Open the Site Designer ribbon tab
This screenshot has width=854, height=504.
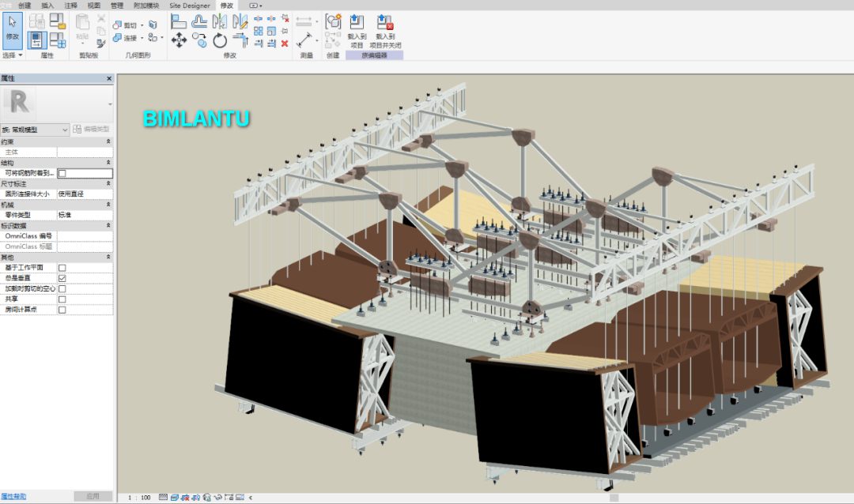tap(190, 6)
